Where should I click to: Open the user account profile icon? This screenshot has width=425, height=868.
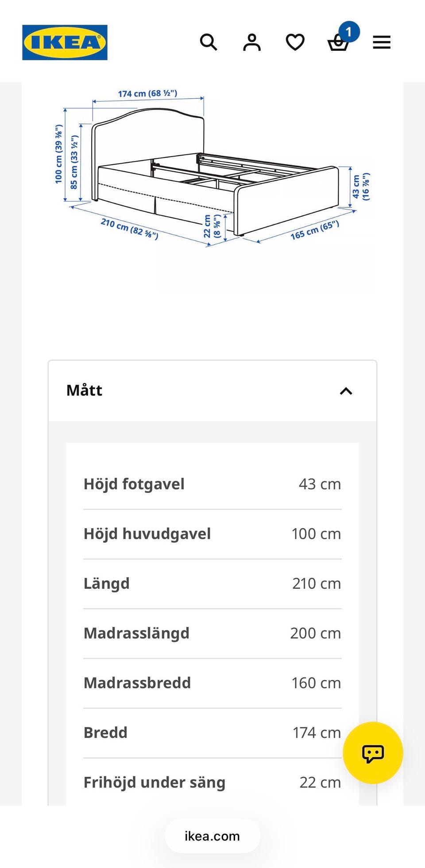[252, 42]
